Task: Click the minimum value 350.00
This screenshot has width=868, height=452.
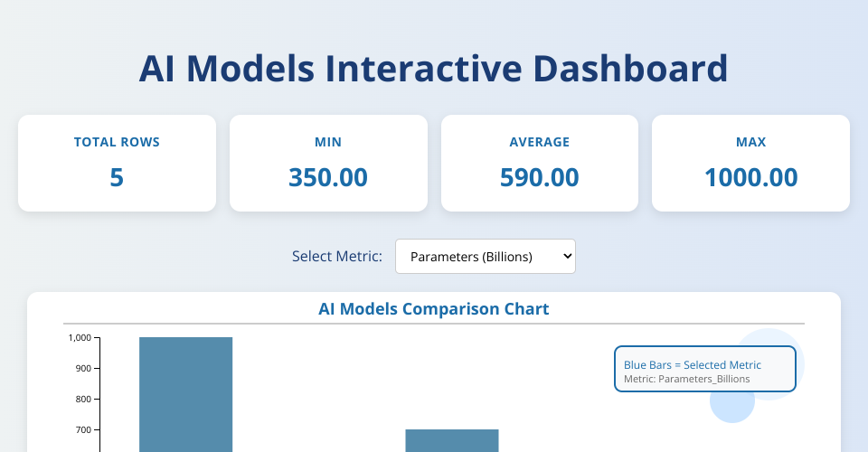Action: (328, 177)
